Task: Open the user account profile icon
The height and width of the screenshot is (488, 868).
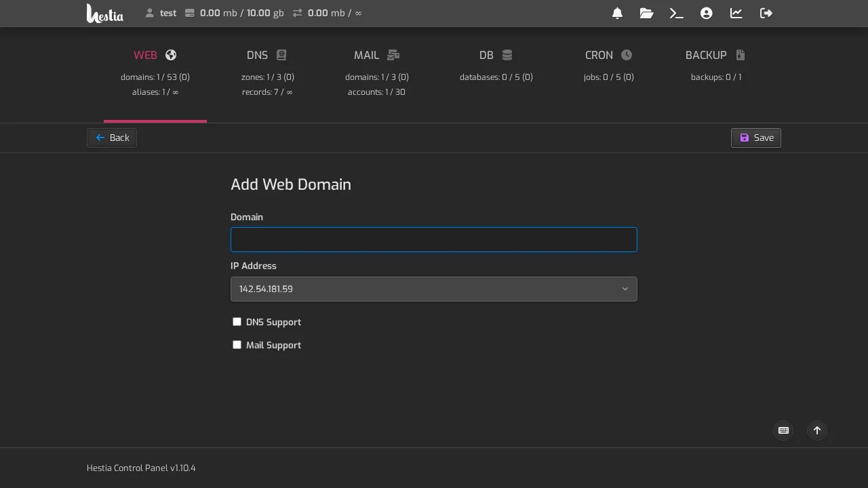Action: tap(706, 13)
